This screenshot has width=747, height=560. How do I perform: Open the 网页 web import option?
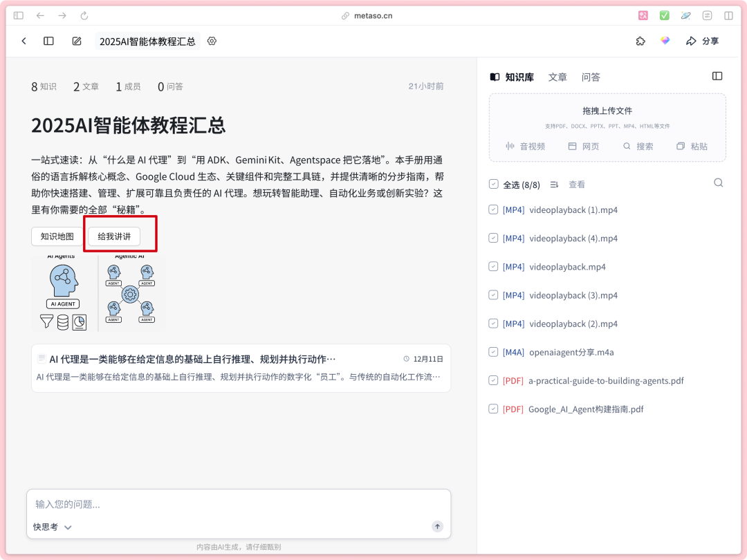tap(583, 146)
